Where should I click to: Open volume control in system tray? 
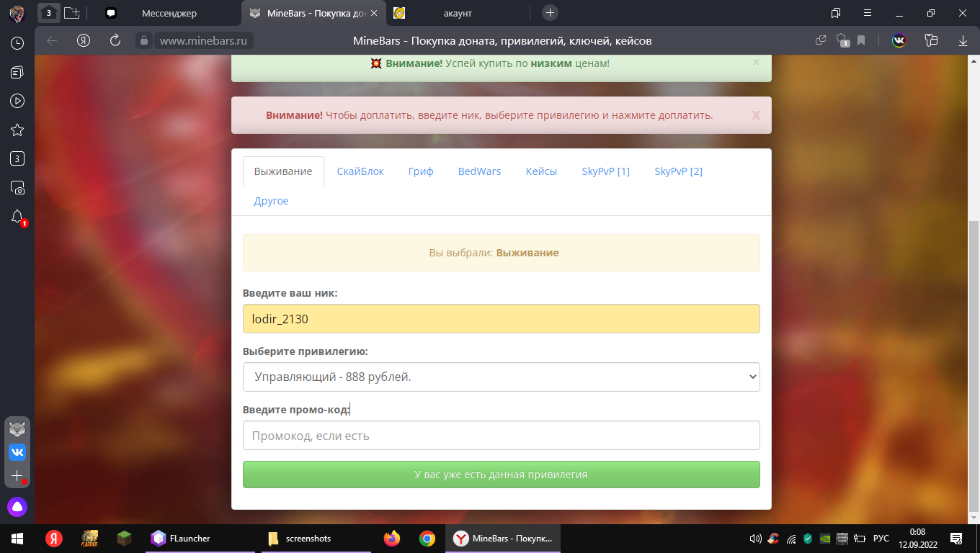coord(756,539)
